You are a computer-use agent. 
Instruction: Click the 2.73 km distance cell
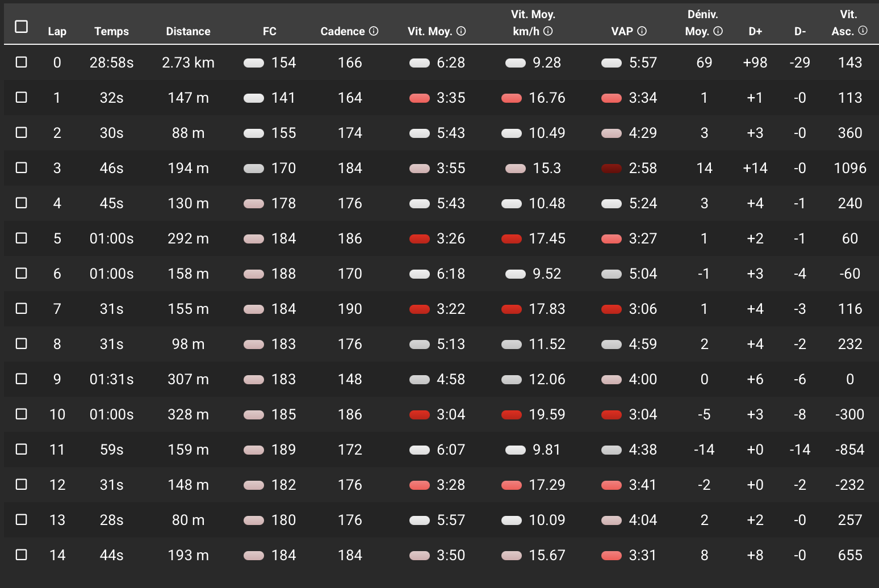click(188, 62)
